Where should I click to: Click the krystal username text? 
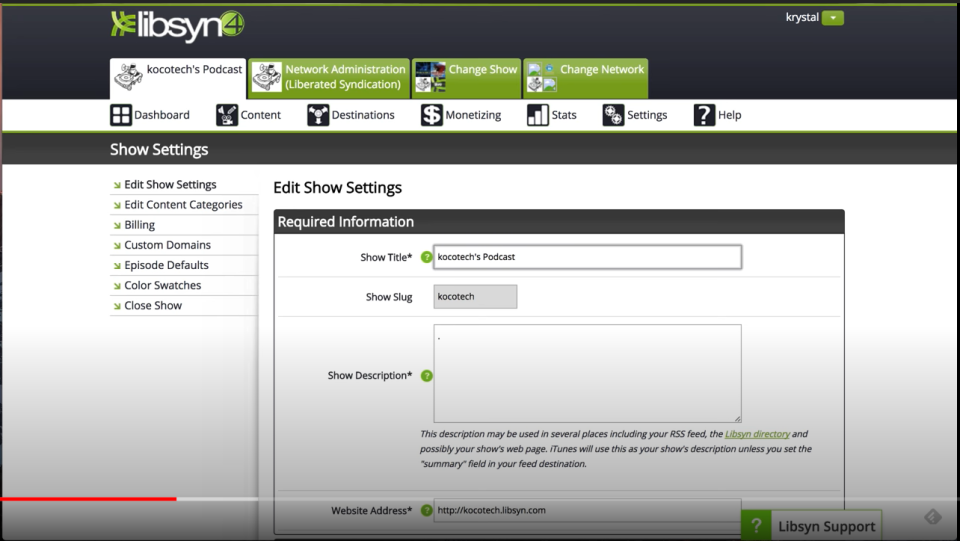click(802, 18)
